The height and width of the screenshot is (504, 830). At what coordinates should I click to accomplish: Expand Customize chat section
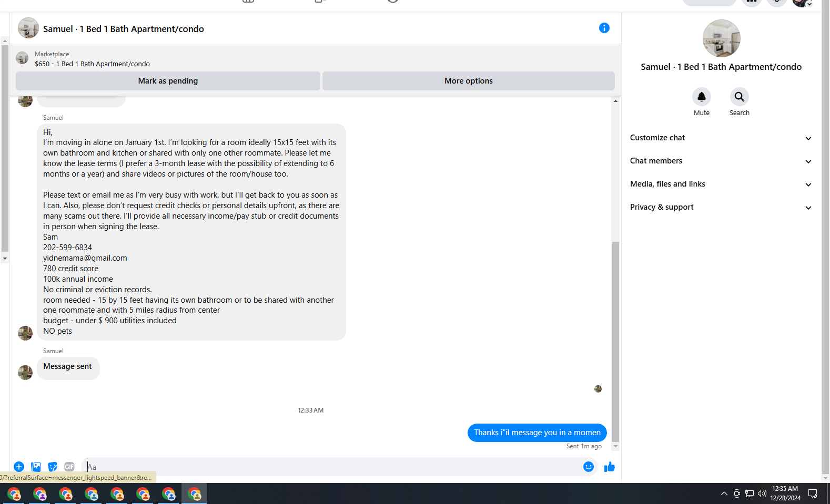(x=721, y=138)
